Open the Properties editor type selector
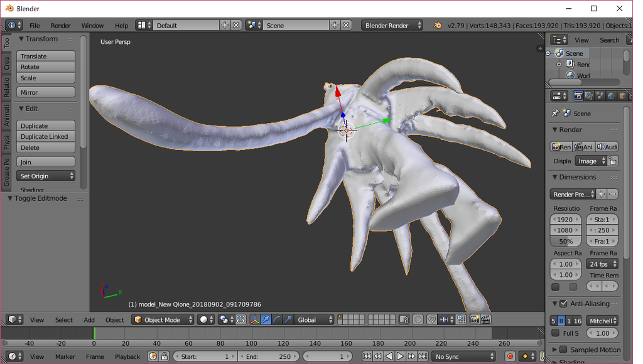The height and width of the screenshot is (364, 643). [559, 96]
